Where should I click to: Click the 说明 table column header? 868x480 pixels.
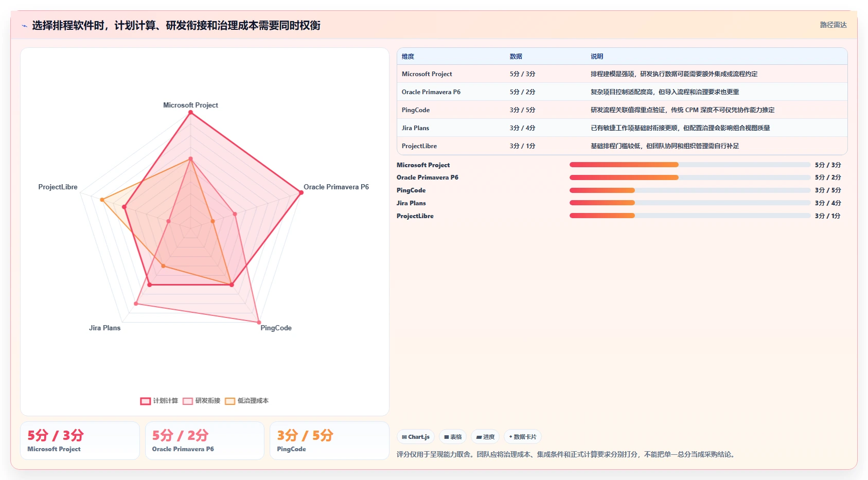pos(597,57)
